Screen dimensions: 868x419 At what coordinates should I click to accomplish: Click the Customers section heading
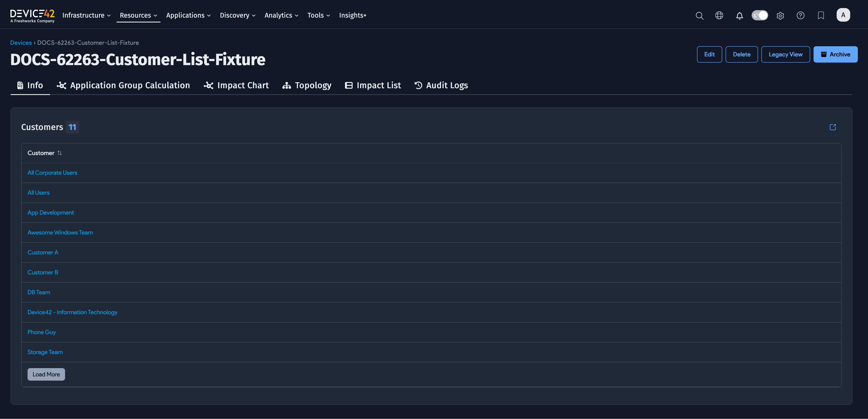point(42,127)
